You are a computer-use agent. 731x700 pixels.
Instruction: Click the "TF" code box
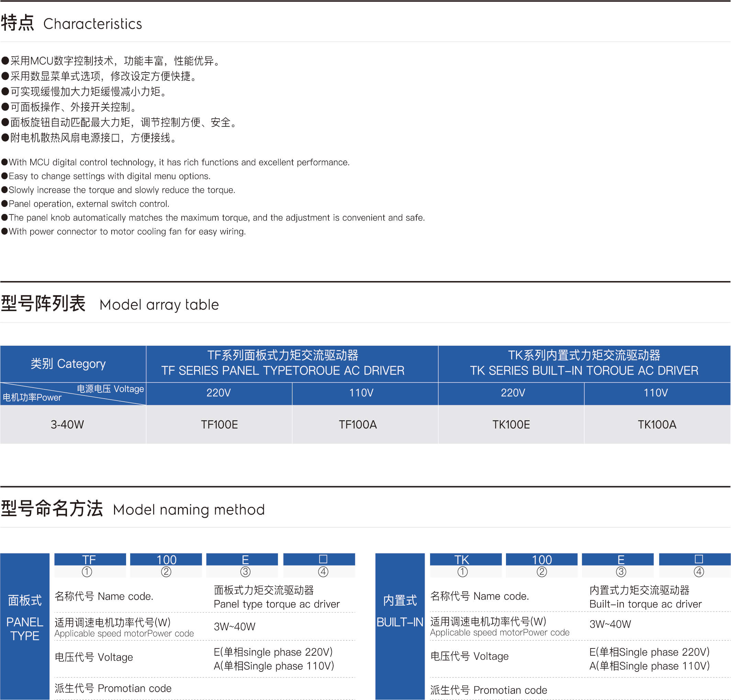click(90, 559)
